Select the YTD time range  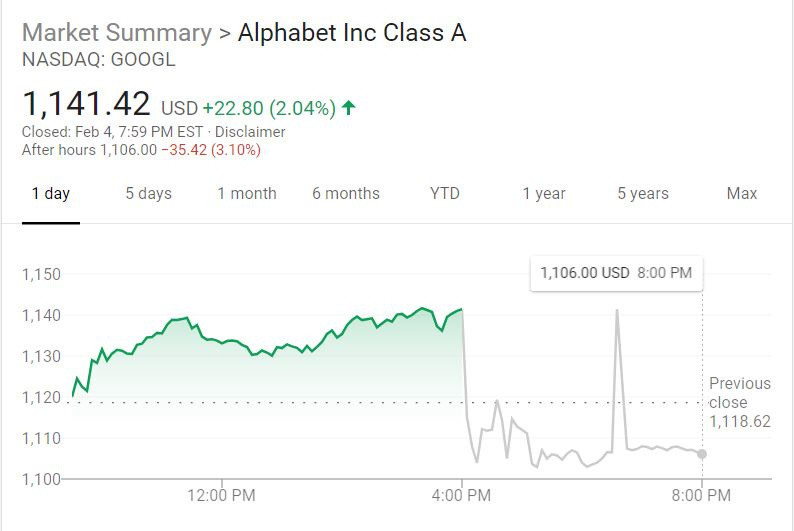pyautogui.click(x=445, y=194)
